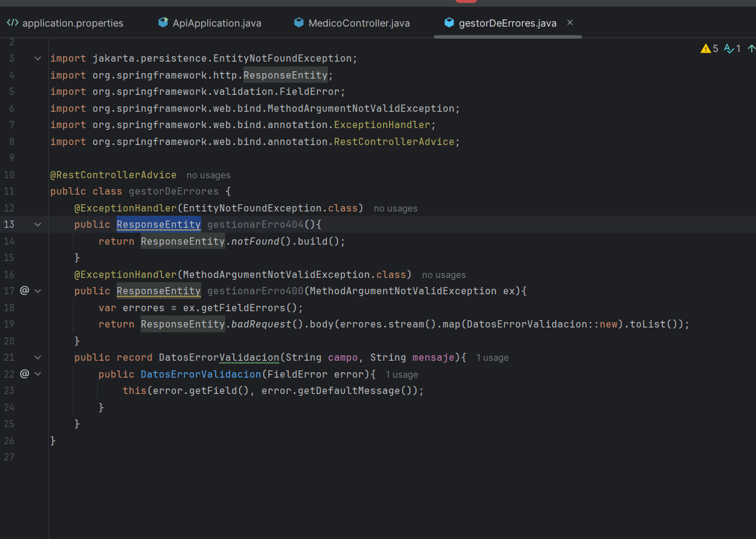Click the build() call on line 14
Screen dimensions: 756x539
[x=319, y=241]
